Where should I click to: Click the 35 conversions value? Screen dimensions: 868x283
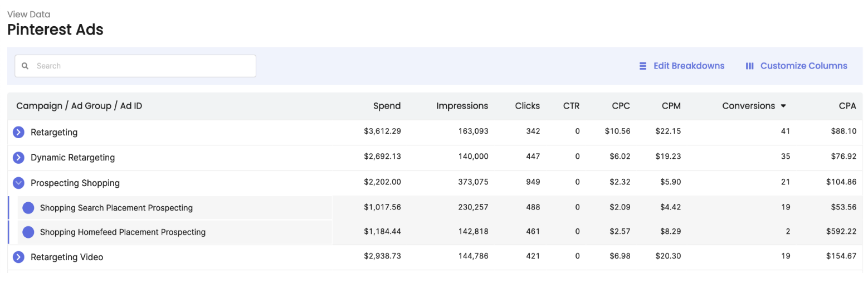click(786, 157)
